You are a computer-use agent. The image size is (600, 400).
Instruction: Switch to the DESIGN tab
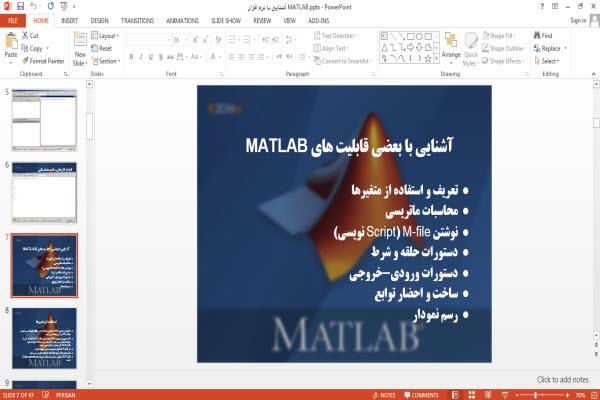(99, 21)
